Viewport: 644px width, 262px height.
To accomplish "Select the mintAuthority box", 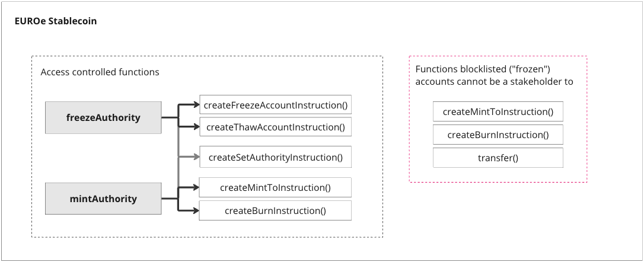I will click(103, 199).
